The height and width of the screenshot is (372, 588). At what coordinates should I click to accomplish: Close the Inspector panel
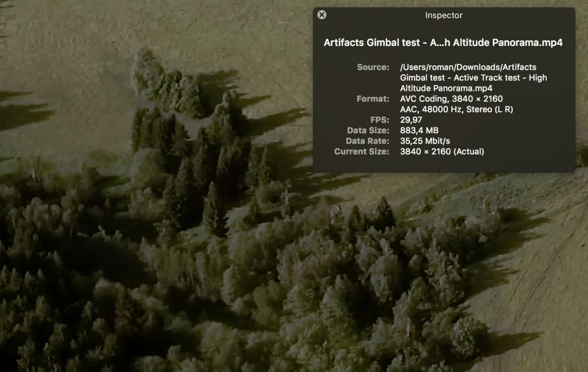click(322, 15)
